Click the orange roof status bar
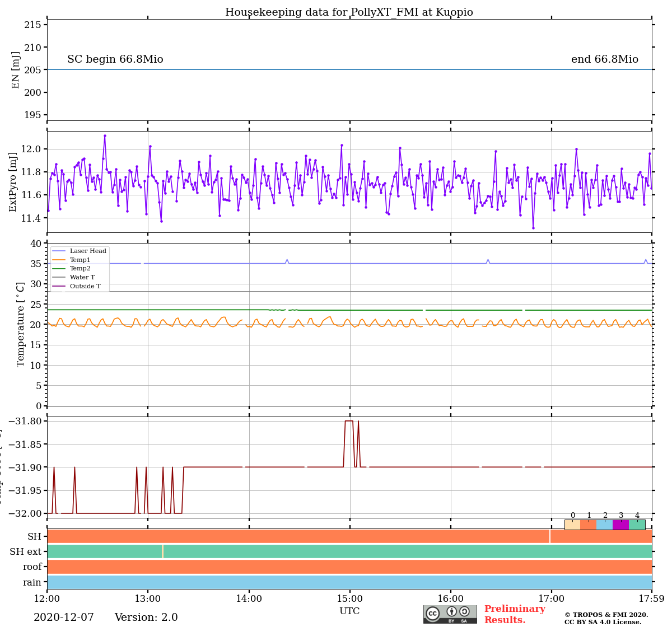 tap(349, 567)
